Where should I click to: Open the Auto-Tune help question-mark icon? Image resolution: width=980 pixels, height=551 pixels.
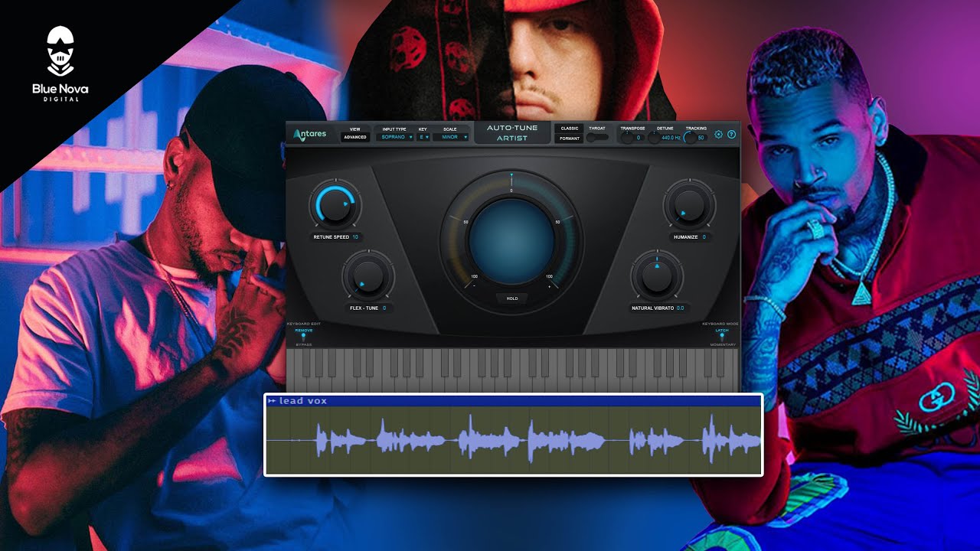point(731,135)
